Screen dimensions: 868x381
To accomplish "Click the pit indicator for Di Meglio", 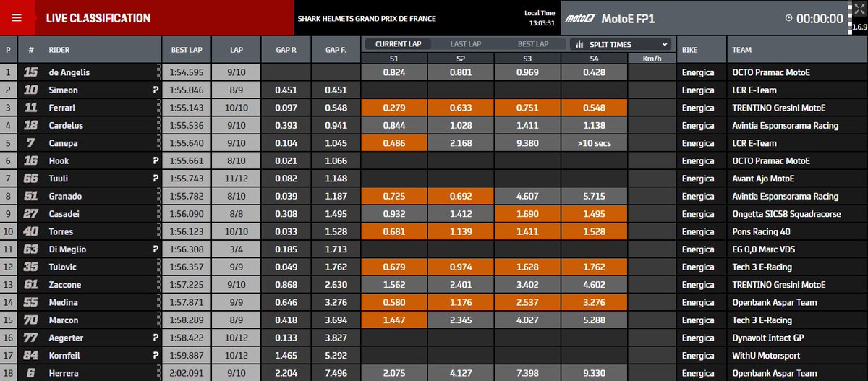I will coord(155,249).
